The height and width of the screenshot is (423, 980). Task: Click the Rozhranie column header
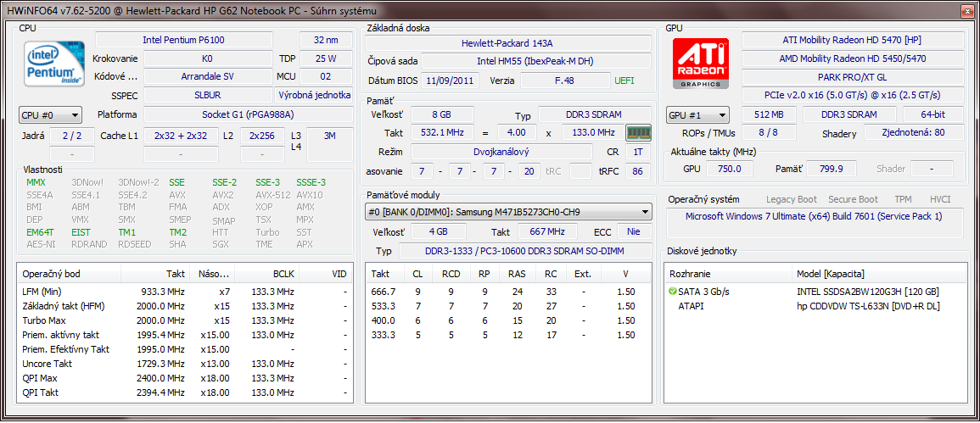[728, 274]
